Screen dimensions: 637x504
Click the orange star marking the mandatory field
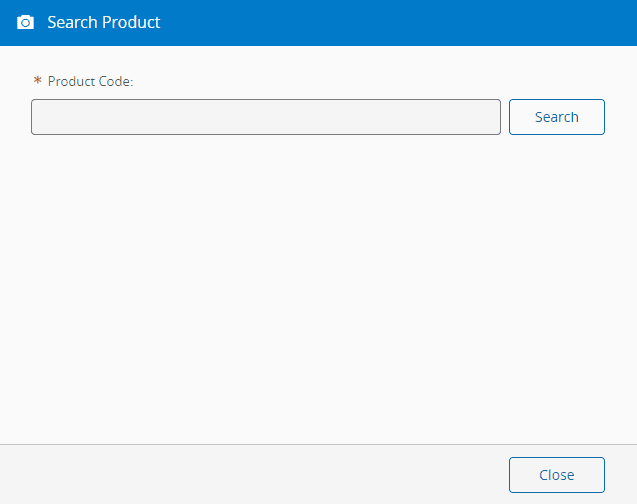[38, 81]
